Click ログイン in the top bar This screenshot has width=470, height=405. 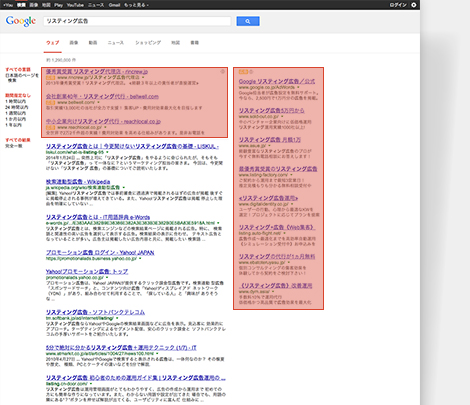(x=398, y=5)
